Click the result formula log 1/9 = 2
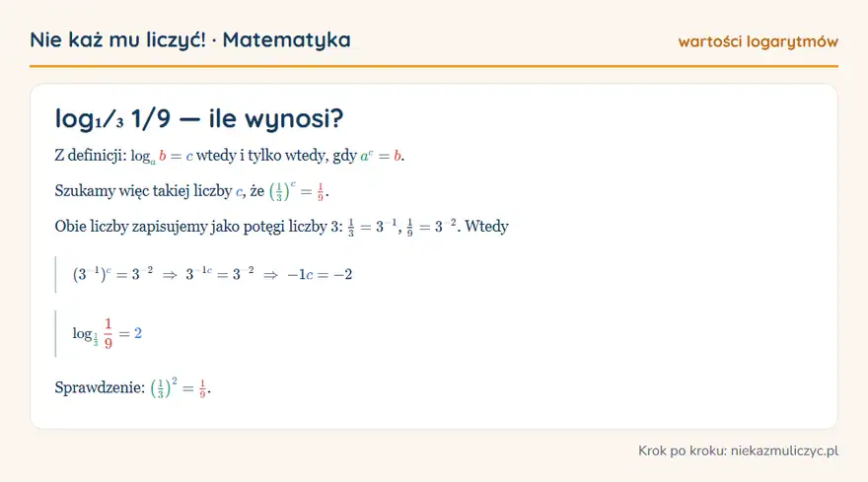 click(107, 333)
